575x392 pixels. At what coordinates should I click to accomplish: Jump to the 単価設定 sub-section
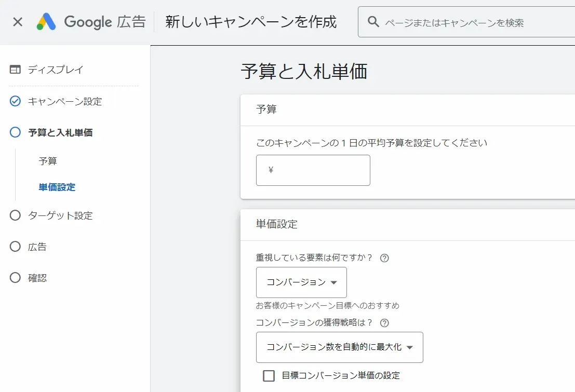[57, 187]
